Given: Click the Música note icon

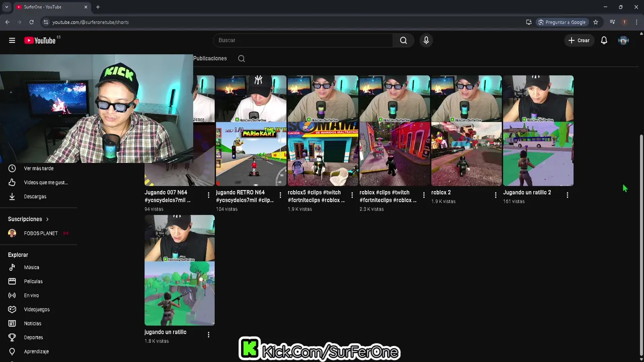Looking at the screenshot, I should click(12, 267).
